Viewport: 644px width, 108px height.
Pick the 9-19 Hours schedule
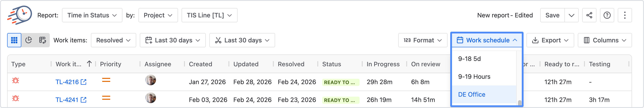point(474,77)
